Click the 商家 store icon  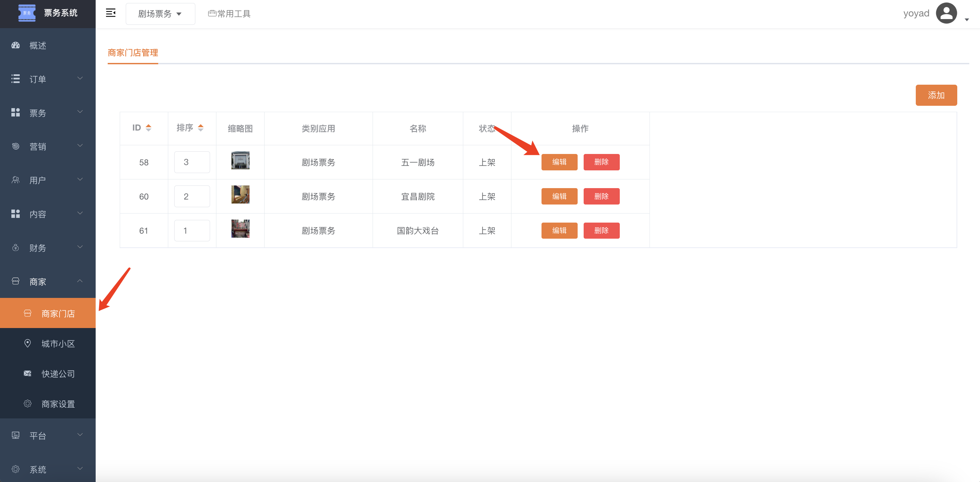(16, 281)
